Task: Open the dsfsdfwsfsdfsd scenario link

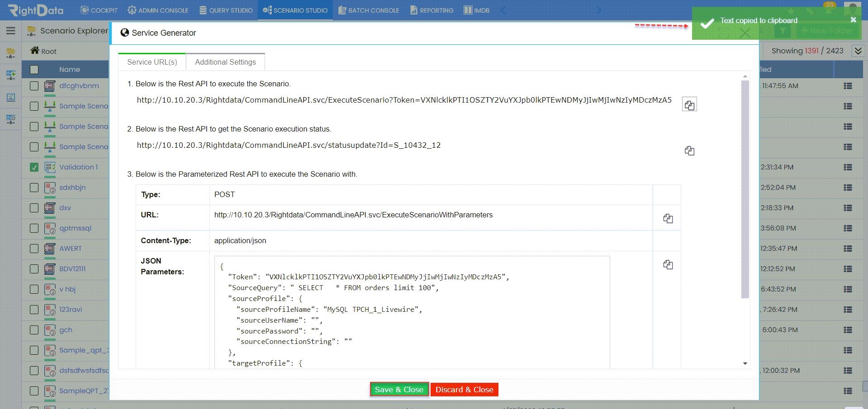Action: [x=84, y=371]
